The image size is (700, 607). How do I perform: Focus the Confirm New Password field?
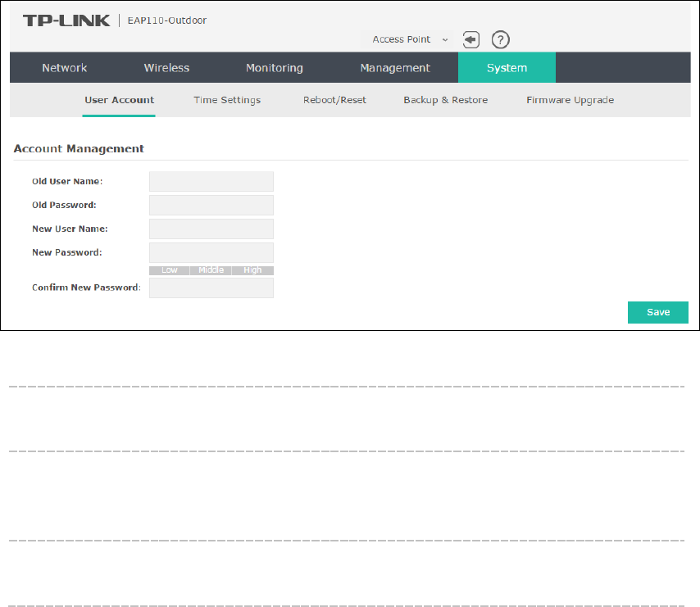tap(211, 288)
